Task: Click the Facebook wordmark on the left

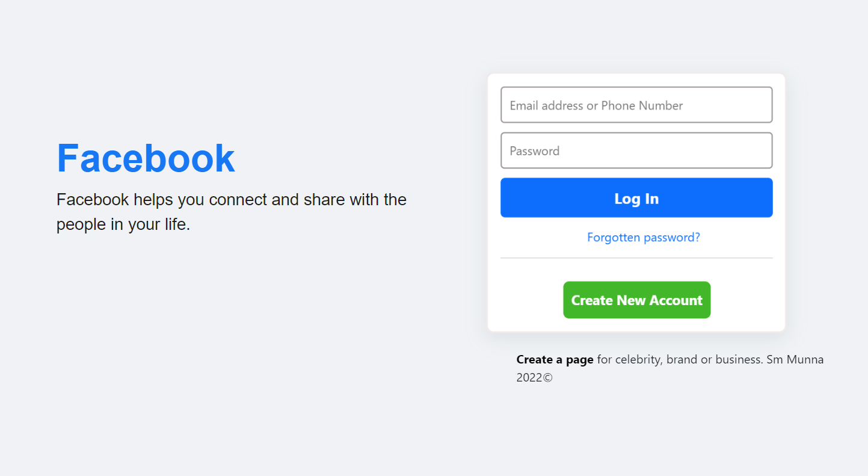Action: [145, 157]
